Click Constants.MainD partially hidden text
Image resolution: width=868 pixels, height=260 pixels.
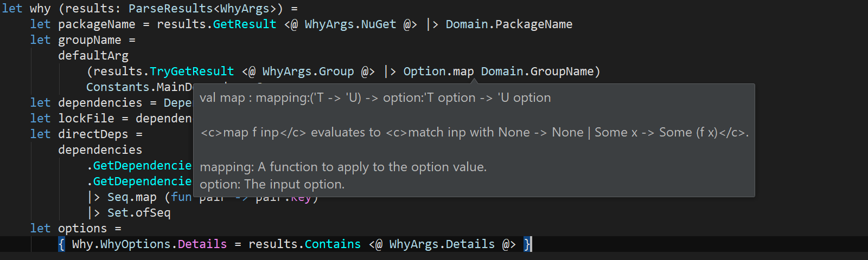139,87
